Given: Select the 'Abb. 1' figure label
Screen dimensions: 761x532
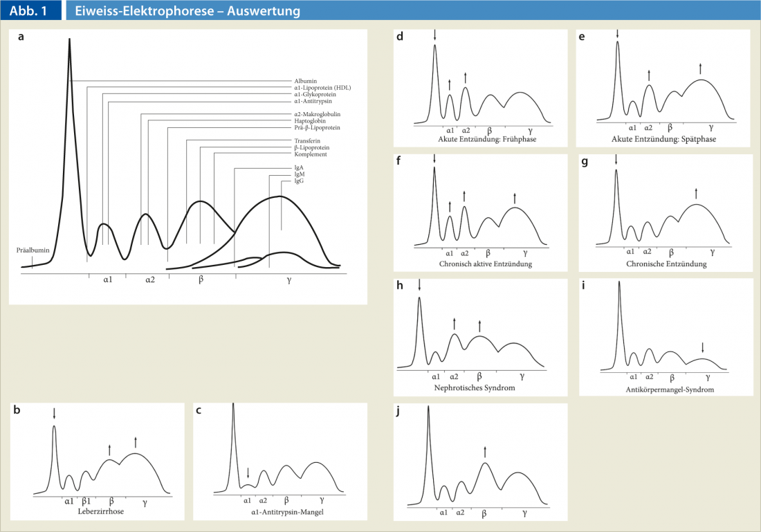Looking at the screenshot, I should pyautogui.click(x=30, y=11).
